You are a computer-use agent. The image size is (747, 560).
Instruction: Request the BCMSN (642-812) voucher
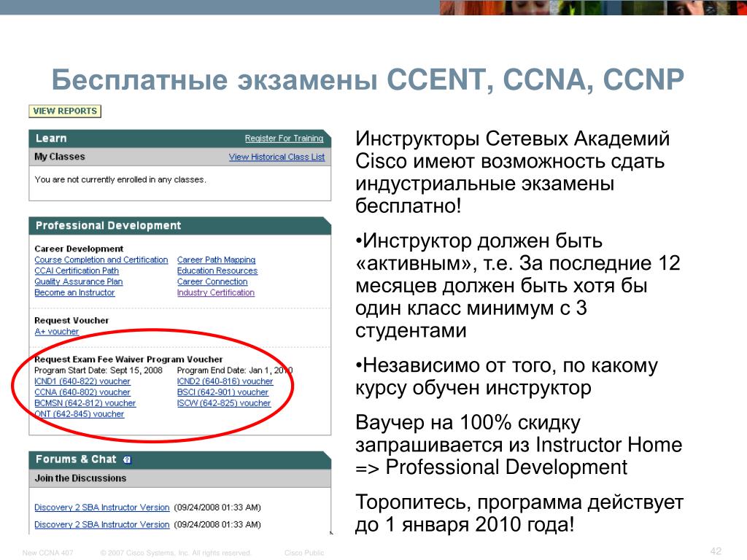85,403
